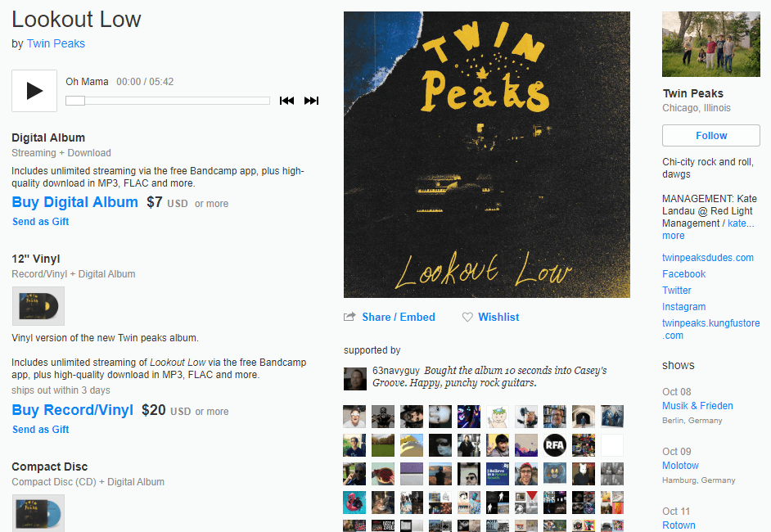Click the Share / Embed arrow icon
The width and height of the screenshot is (771, 532).
click(349, 317)
